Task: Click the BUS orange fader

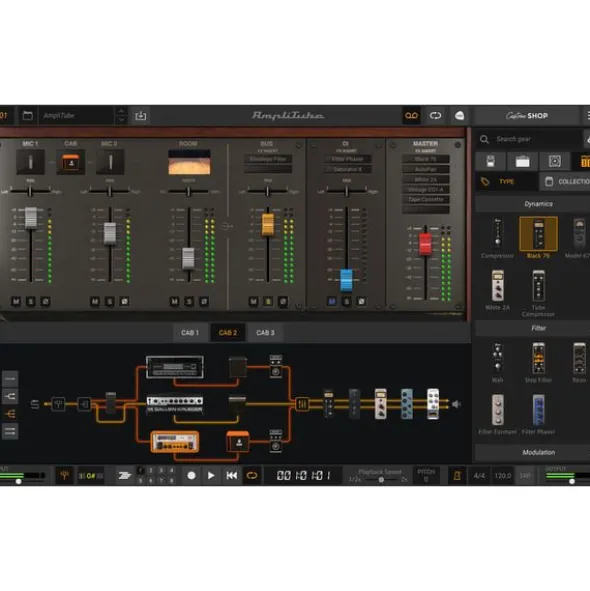Action: pyautogui.click(x=268, y=225)
